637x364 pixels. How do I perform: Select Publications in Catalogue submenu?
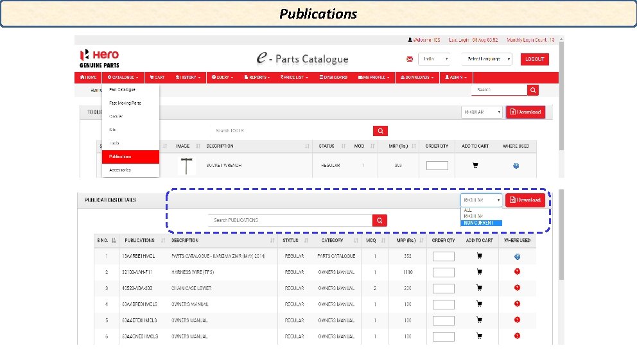pyautogui.click(x=130, y=157)
